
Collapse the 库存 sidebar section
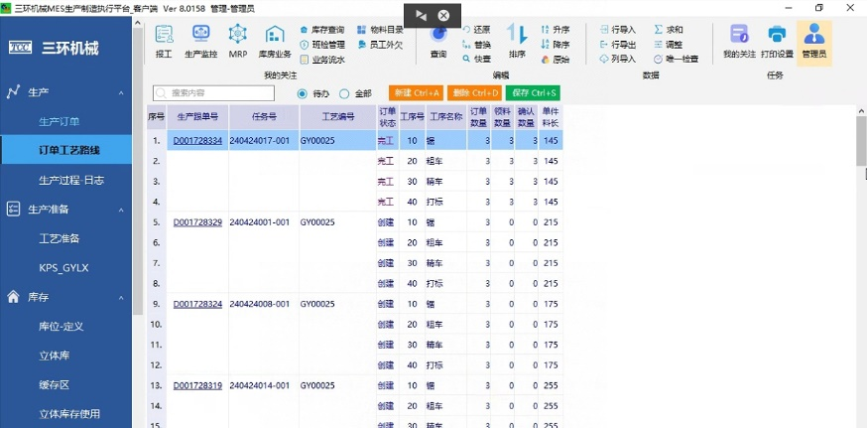tap(121, 298)
